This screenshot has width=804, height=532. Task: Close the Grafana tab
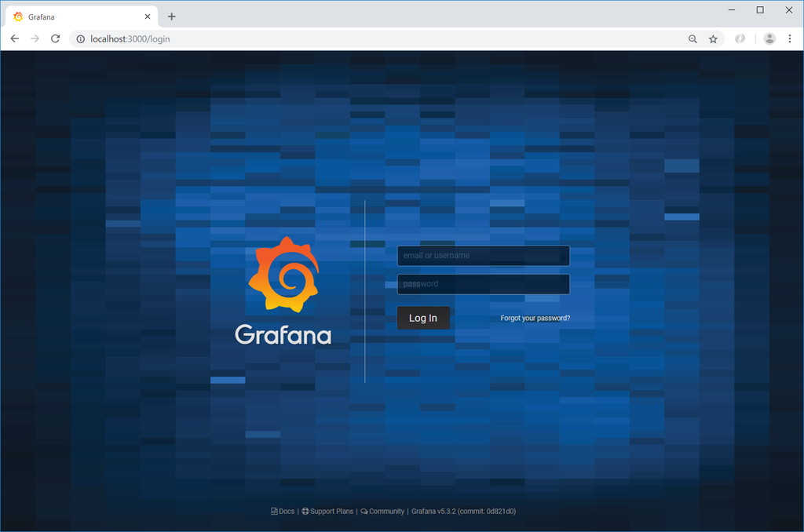[x=148, y=17]
